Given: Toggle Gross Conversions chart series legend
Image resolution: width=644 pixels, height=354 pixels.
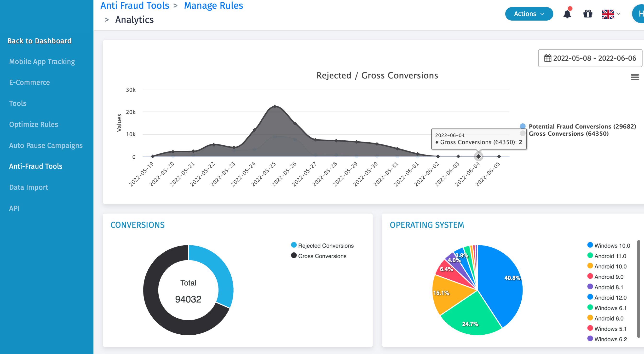Looking at the screenshot, I should click(x=568, y=133).
